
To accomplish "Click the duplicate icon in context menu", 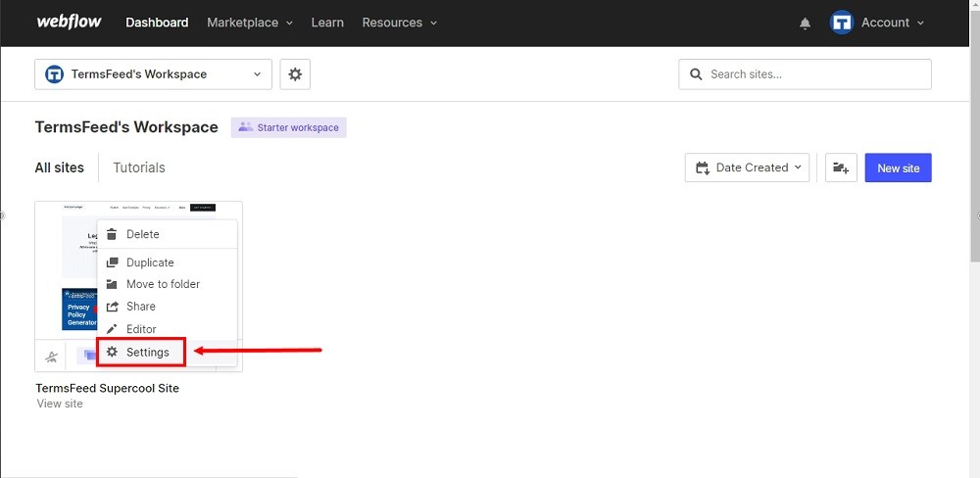I will click(x=112, y=263).
